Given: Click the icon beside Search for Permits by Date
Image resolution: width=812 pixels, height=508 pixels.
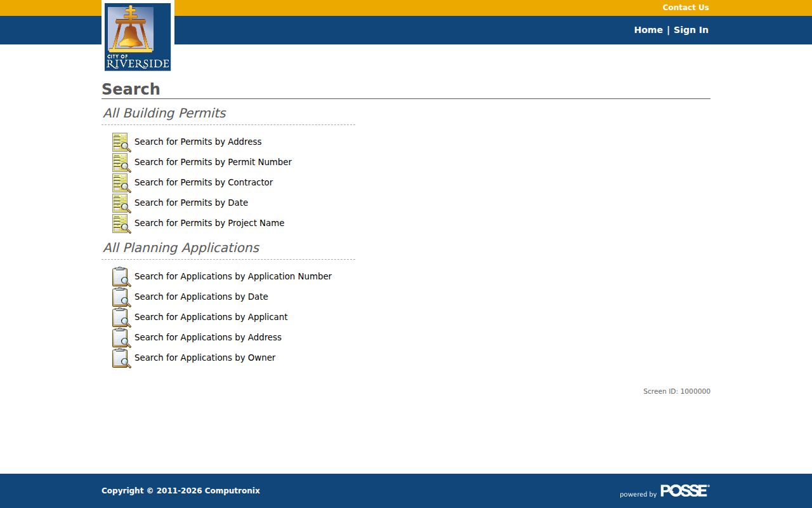Looking at the screenshot, I should tap(122, 203).
